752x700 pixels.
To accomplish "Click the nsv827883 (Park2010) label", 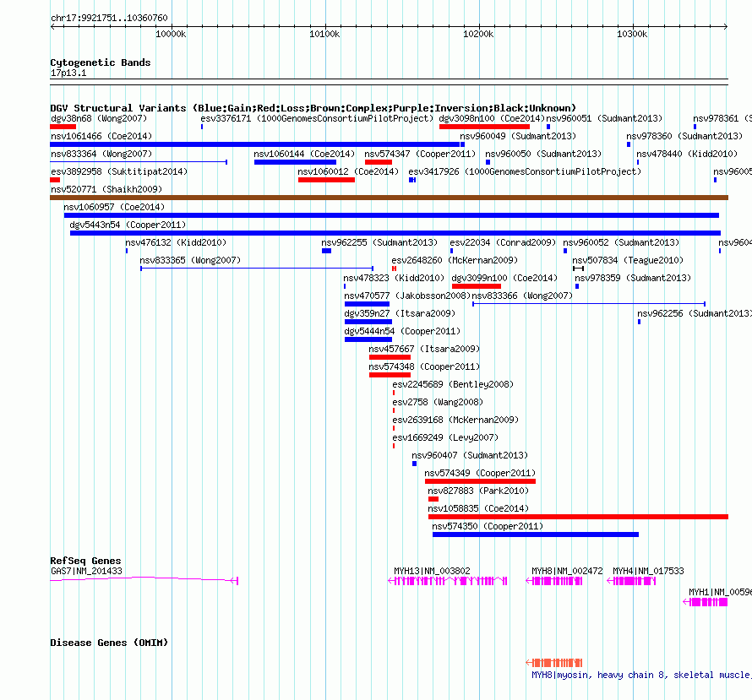I will coord(478,491).
